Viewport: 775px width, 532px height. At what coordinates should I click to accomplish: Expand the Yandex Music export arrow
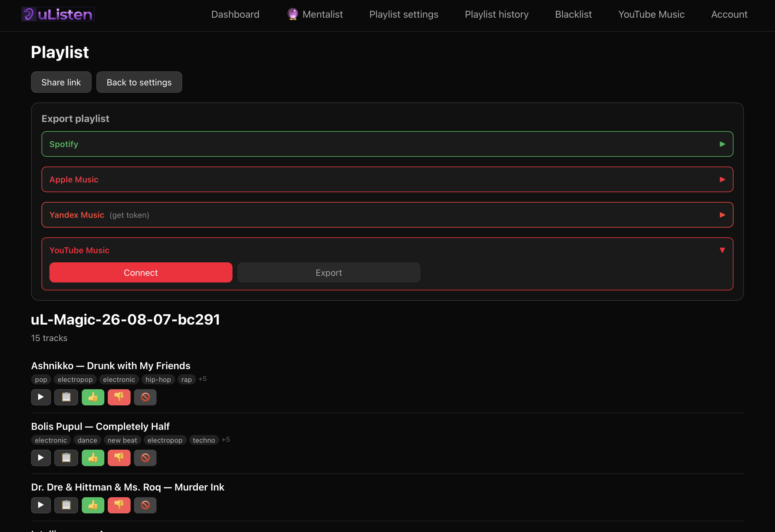[722, 215]
